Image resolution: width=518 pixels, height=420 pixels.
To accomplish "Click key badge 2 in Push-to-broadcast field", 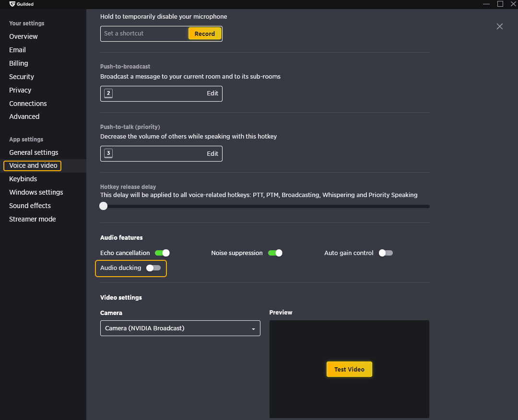I will (108, 93).
